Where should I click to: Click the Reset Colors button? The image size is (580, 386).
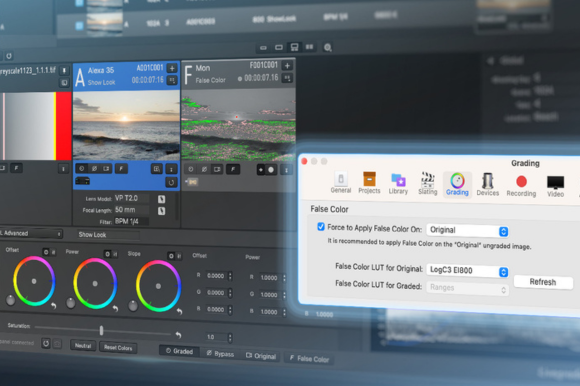(x=118, y=348)
